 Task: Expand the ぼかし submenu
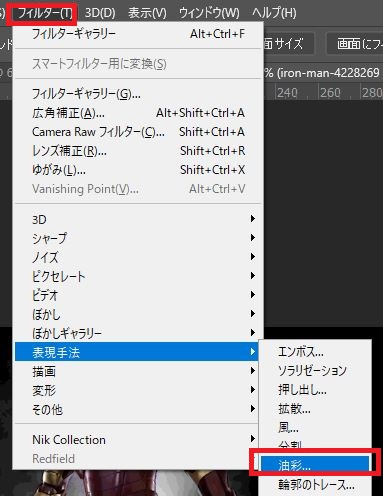[138, 314]
